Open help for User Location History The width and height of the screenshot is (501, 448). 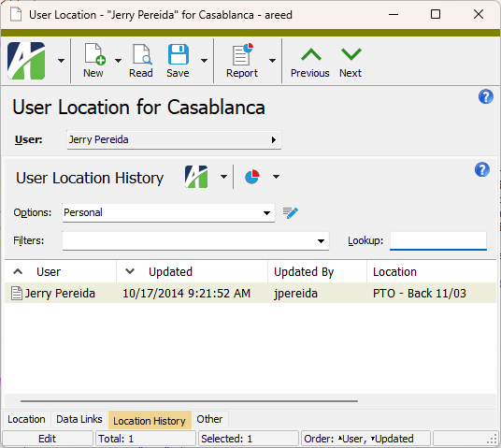pos(481,169)
